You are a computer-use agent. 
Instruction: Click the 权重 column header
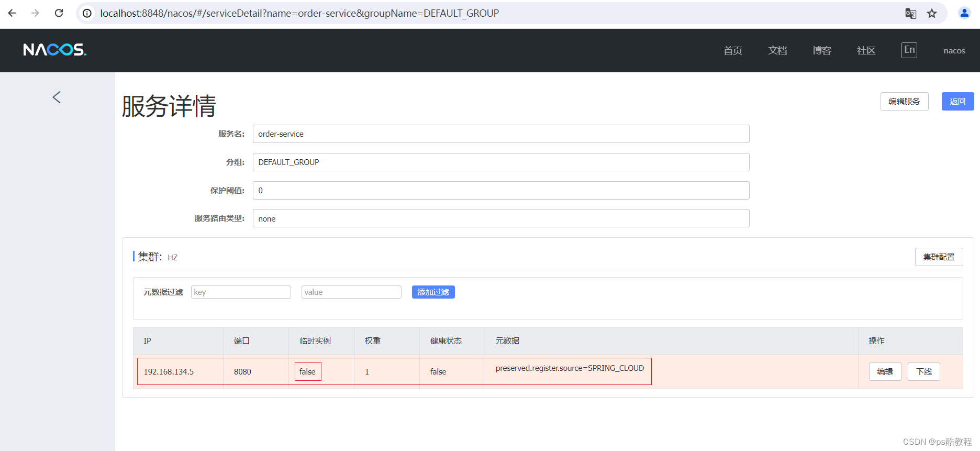click(373, 341)
